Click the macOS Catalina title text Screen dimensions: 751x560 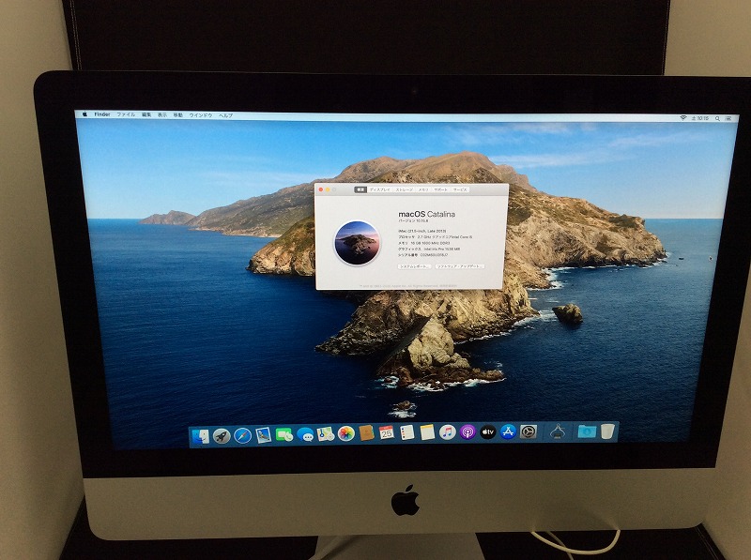[426, 214]
